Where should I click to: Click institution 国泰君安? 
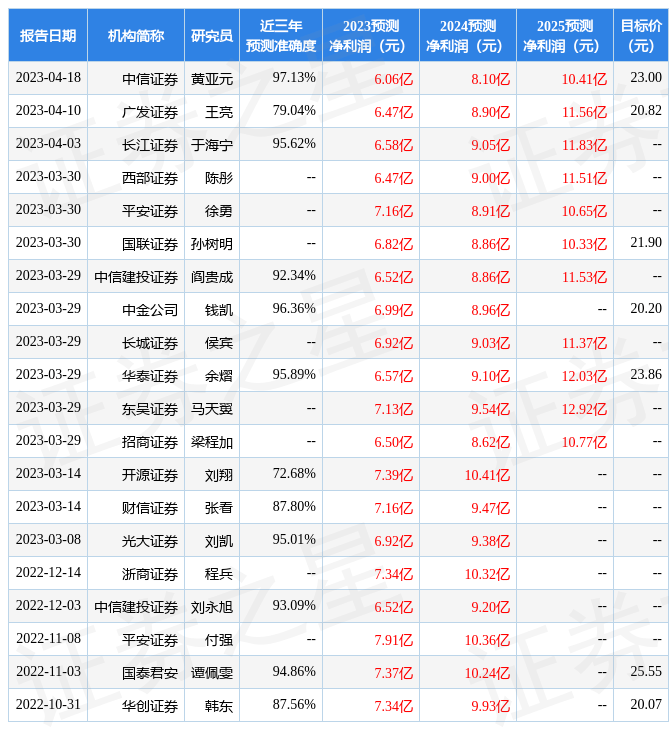[x=150, y=674]
